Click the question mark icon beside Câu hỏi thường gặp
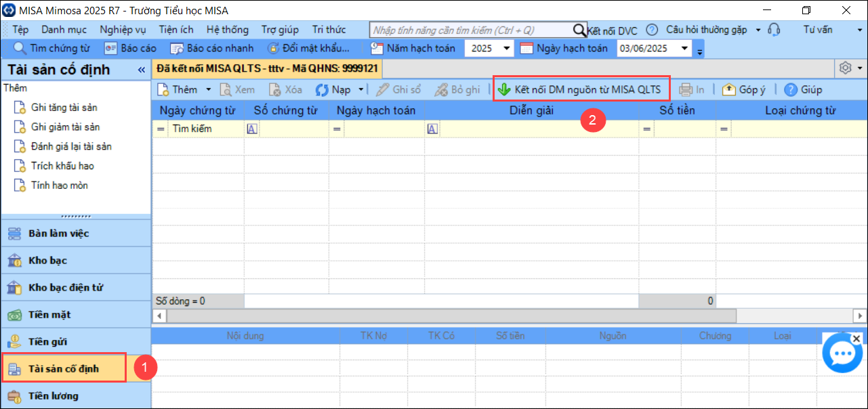The width and height of the screenshot is (868, 409). 652,30
